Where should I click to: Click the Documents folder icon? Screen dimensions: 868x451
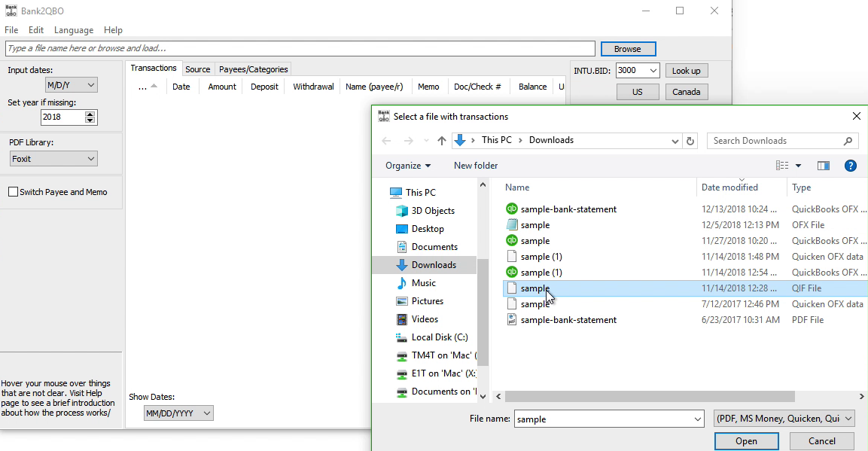402,247
